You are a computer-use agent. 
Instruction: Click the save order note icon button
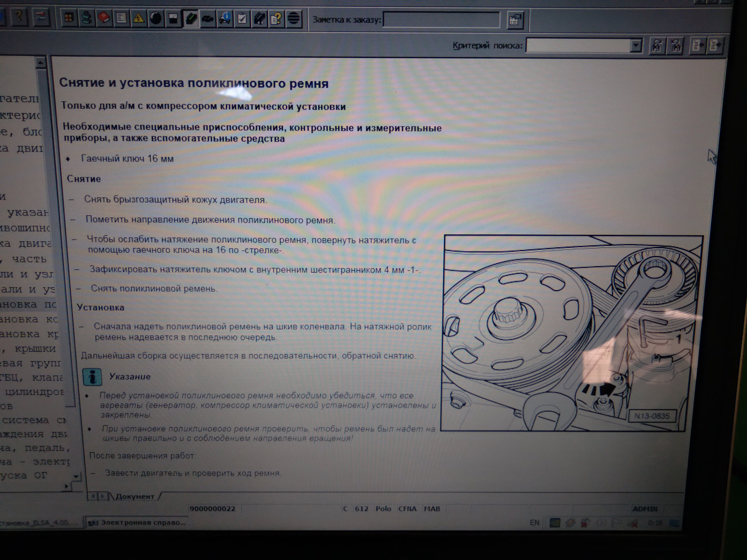515,20
